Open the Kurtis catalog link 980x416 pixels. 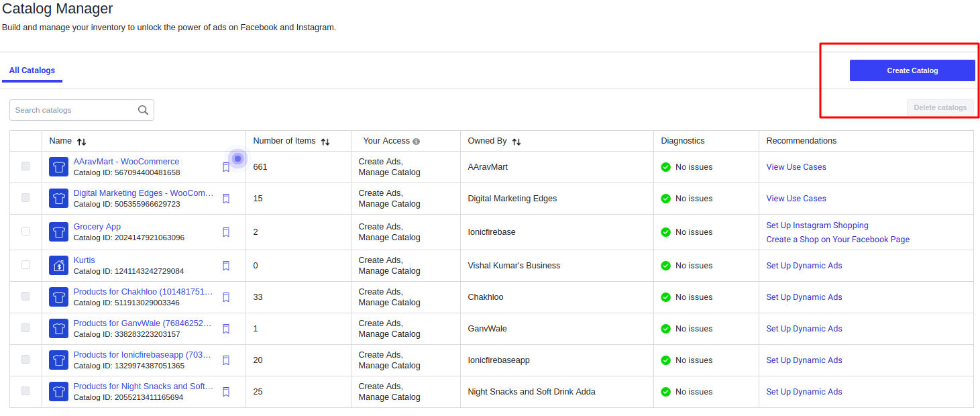pos(84,260)
